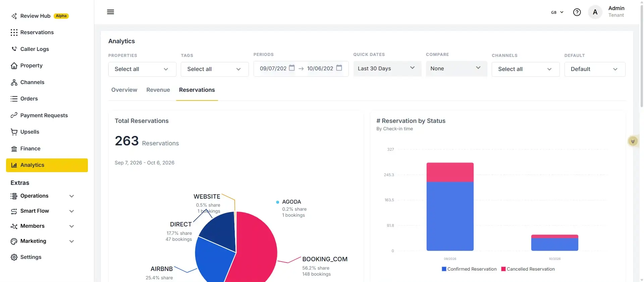Click the Channels hierarchy icon
The image size is (644, 282).
point(14,82)
